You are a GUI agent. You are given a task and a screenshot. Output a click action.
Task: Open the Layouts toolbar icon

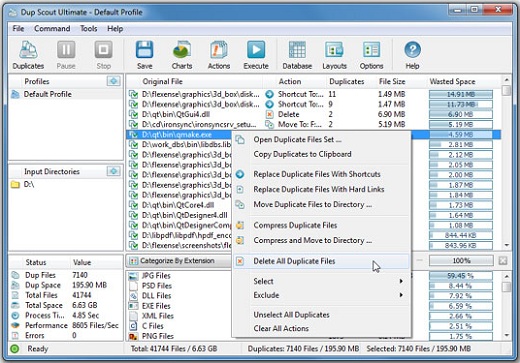334,50
